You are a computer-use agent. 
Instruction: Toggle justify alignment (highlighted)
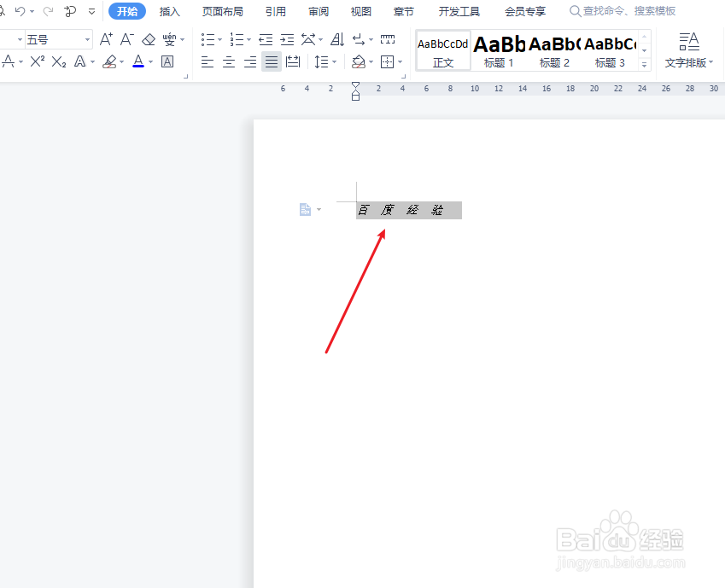(x=272, y=61)
